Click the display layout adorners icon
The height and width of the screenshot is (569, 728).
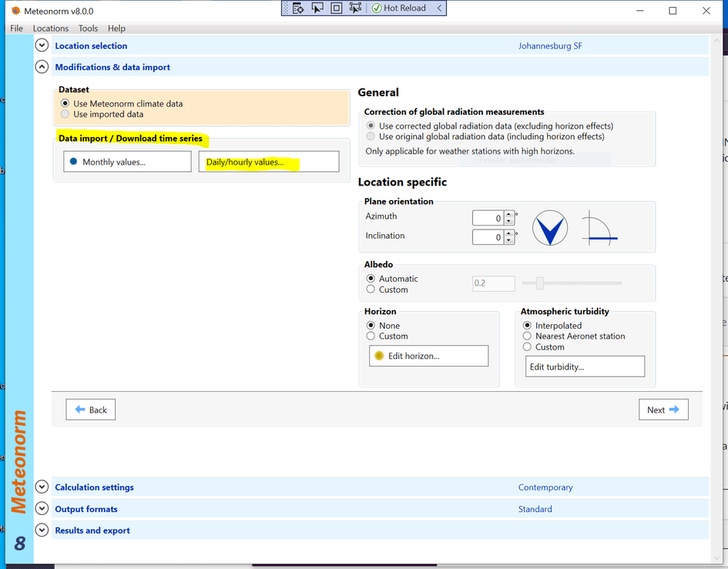pyautogui.click(x=336, y=8)
